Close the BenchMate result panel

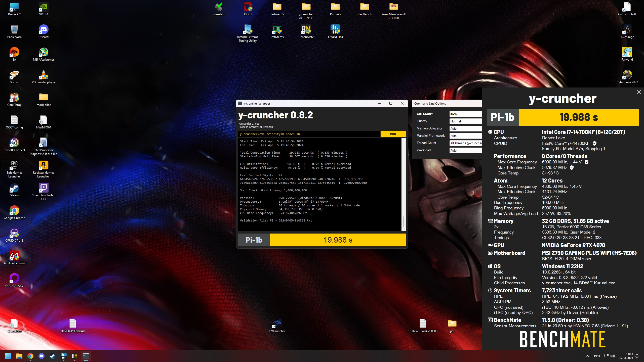coord(639,92)
